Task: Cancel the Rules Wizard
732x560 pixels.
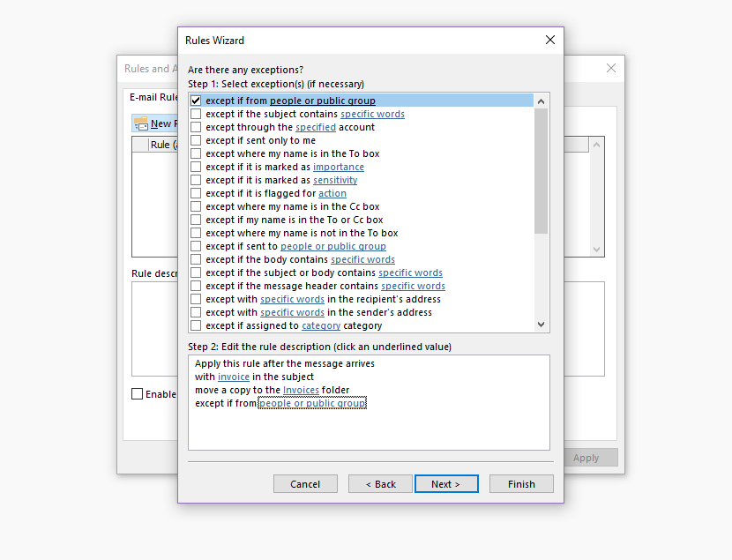Action: (x=305, y=484)
